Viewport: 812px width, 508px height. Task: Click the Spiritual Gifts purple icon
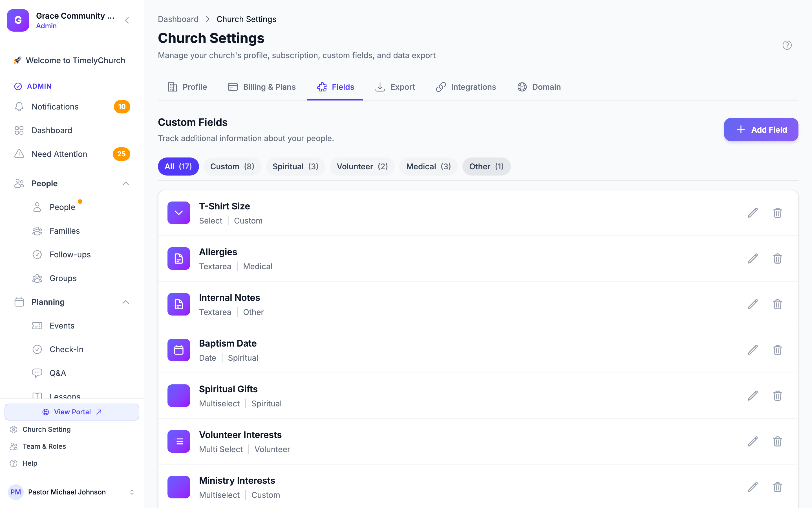(x=178, y=395)
